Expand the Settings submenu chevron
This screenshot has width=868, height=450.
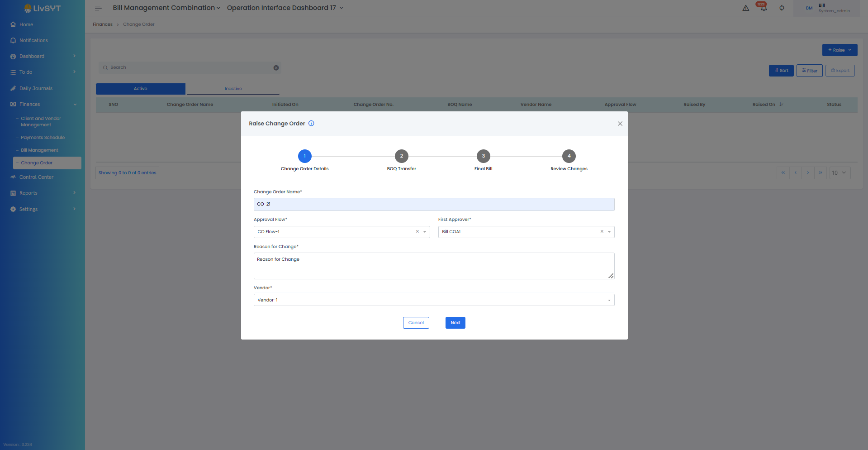pyautogui.click(x=75, y=209)
